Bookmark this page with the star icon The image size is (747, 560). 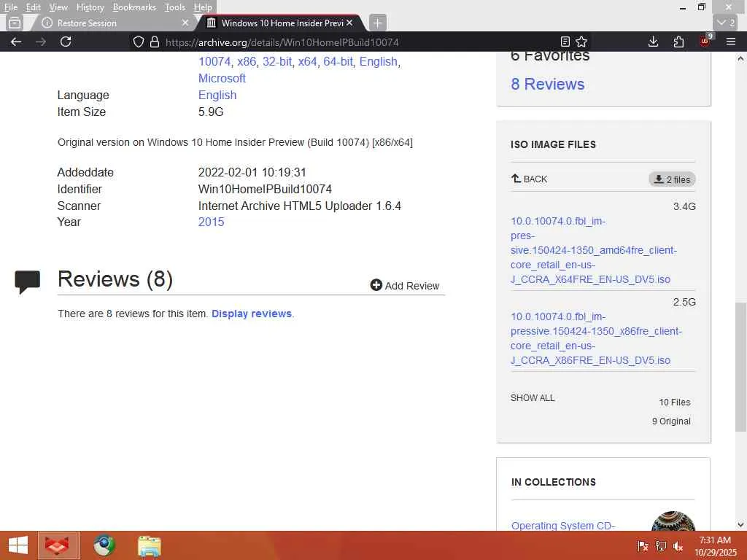click(x=581, y=42)
